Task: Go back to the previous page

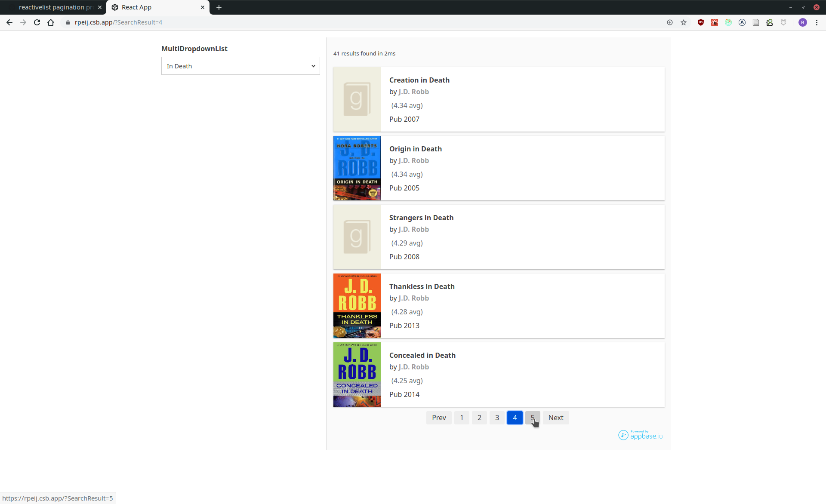Action: tap(9, 22)
